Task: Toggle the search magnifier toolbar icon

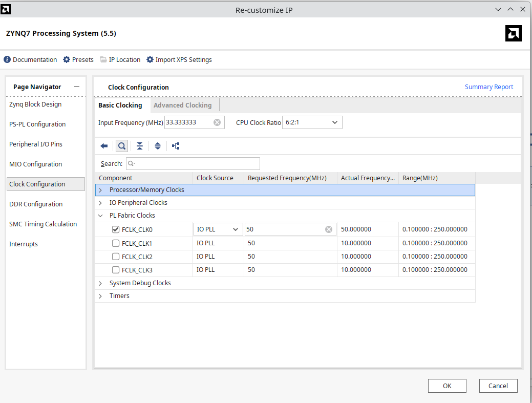Action: pyautogui.click(x=122, y=146)
